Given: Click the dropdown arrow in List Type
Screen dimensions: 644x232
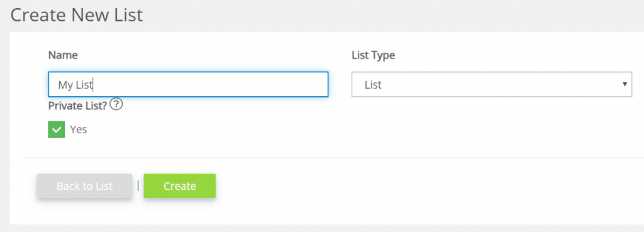Looking at the screenshot, I should tap(625, 84).
